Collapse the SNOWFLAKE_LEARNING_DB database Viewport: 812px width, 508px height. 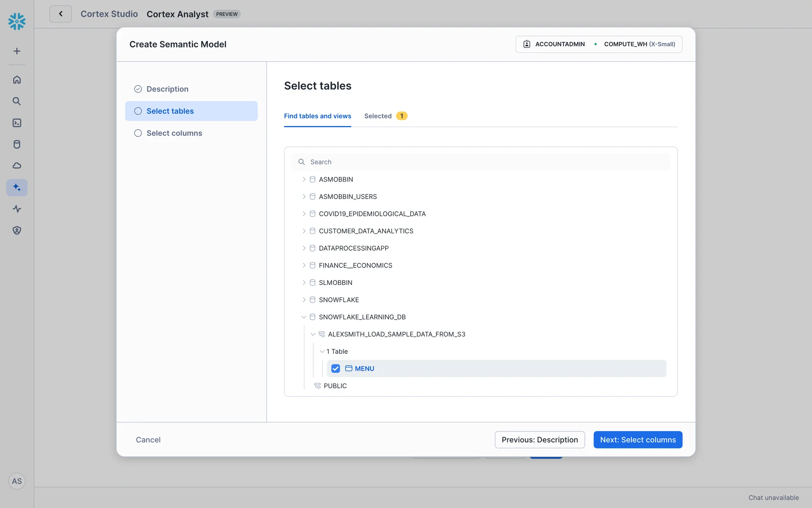pyautogui.click(x=304, y=317)
